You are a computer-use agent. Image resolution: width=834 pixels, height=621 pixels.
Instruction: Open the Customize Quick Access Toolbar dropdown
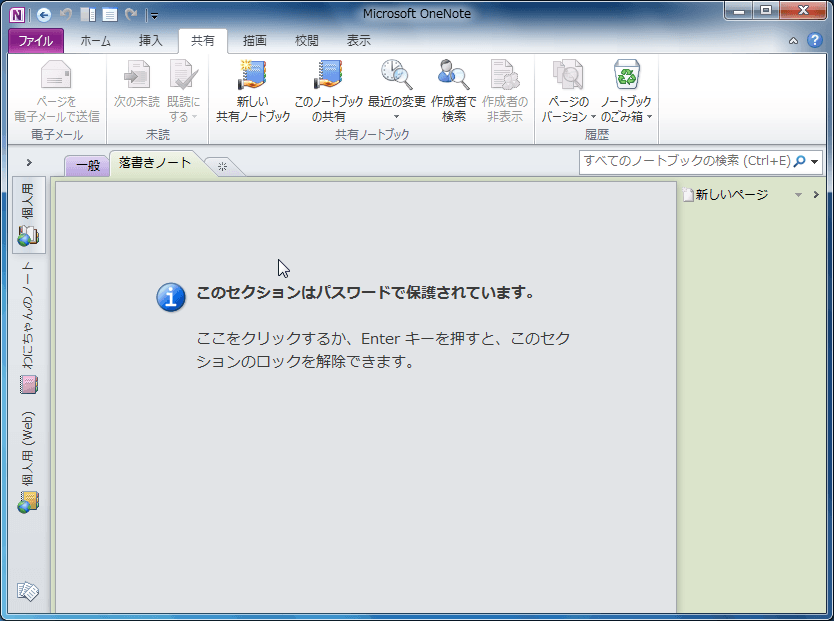pos(154,16)
